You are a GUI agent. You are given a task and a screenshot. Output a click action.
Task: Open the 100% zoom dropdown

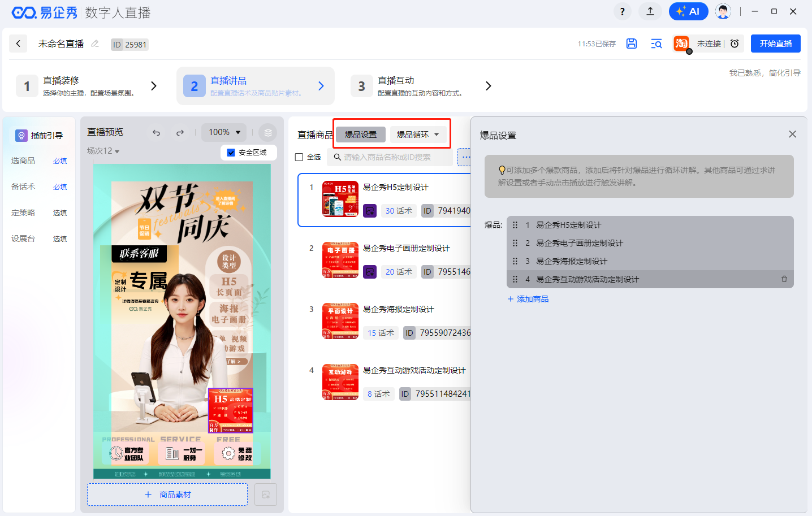pyautogui.click(x=224, y=132)
